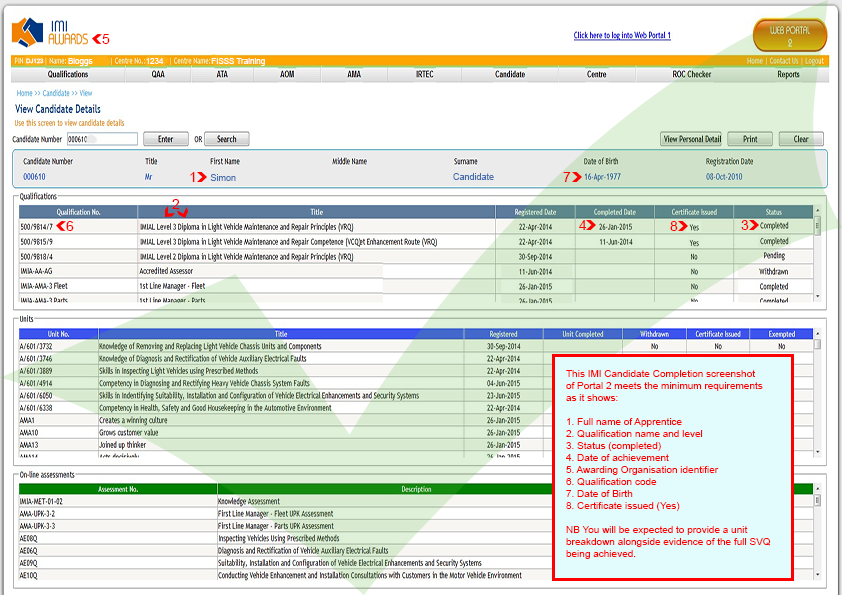Image resolution: width=842 pixels, height=595 pixels.
Task: Click the '1st Line Manager - Fleet' title
Action: [x=172, y=287]
